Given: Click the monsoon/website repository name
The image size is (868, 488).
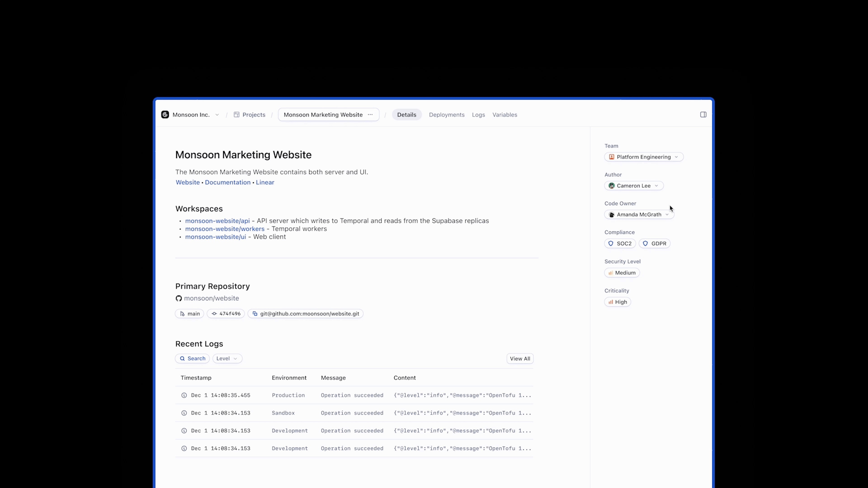Looking at the screenshot, I should point(211,298).
